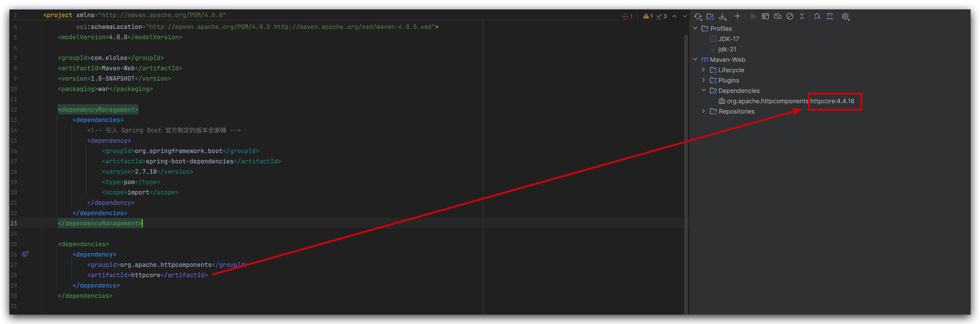Viewport: 980px width, 324px height.
Task: Expand the Repositories node
Action: 703,111
